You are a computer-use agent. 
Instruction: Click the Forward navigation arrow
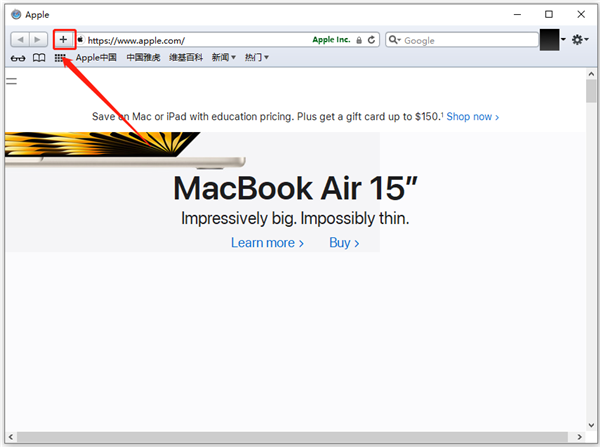(38, 39)
